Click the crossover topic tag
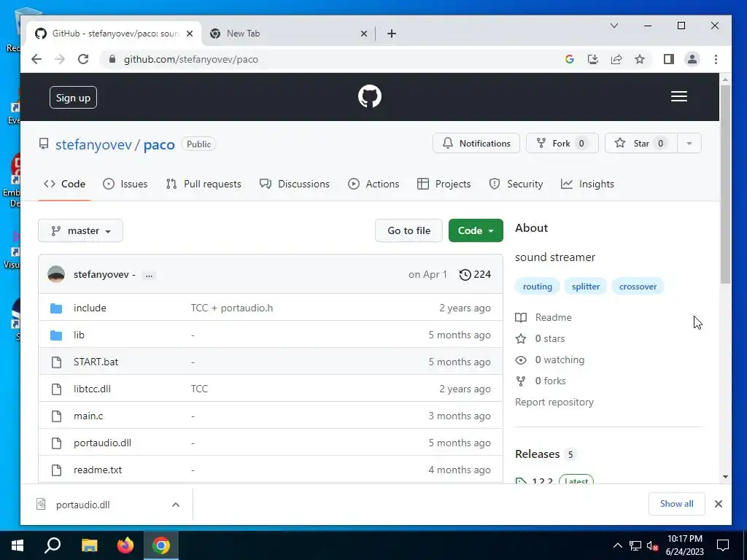Viewport: 747px width, 560px height. pyautogui.click(x=638, y=287)
